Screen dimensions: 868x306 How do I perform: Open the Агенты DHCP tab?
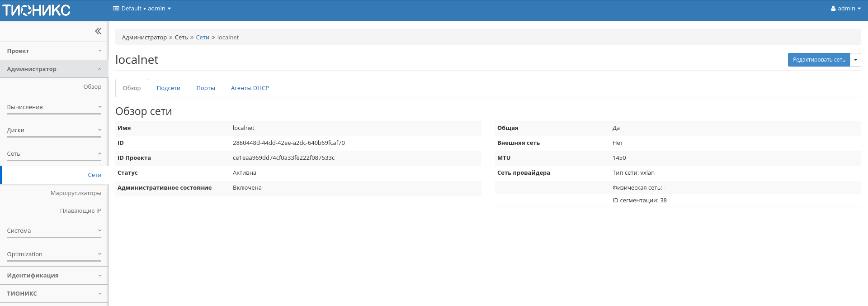click(250, 88)
